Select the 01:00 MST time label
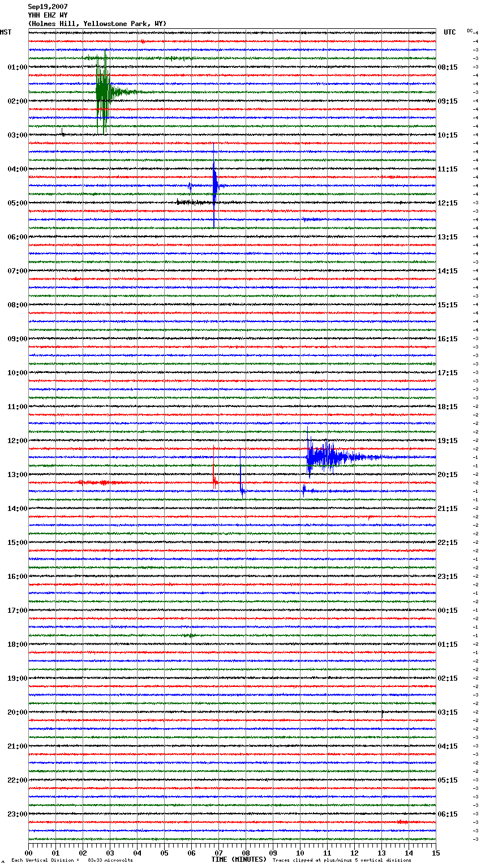The width and height of the screenshot is (481, 868). pyautogui.click(x=18, y=67)
